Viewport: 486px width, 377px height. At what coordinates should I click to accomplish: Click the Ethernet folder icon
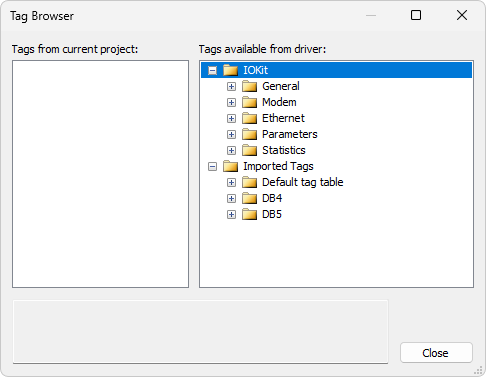[x=249, y=118]
